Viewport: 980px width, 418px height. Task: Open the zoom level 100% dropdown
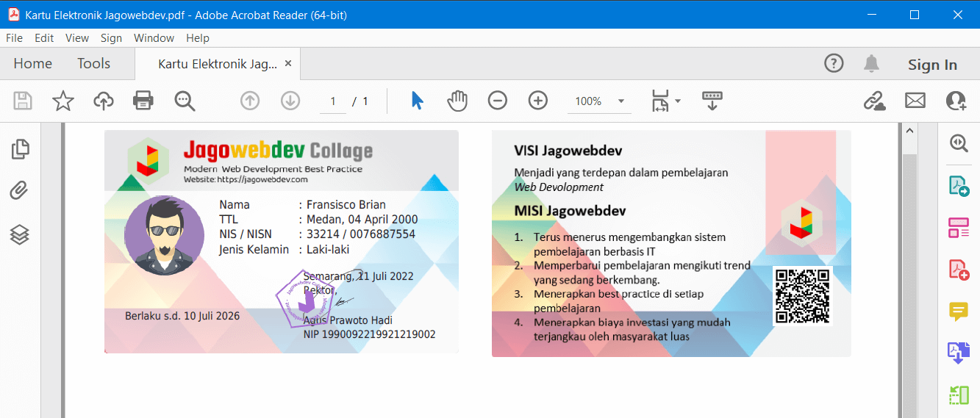pyautogui.click(x=599, y=101)
